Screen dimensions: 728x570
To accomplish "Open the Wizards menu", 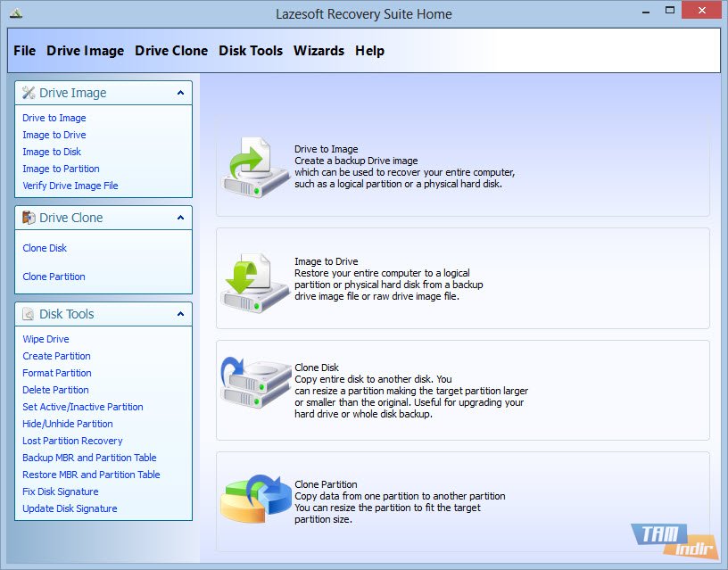I will pyautogui.click(x=318, y=51).
